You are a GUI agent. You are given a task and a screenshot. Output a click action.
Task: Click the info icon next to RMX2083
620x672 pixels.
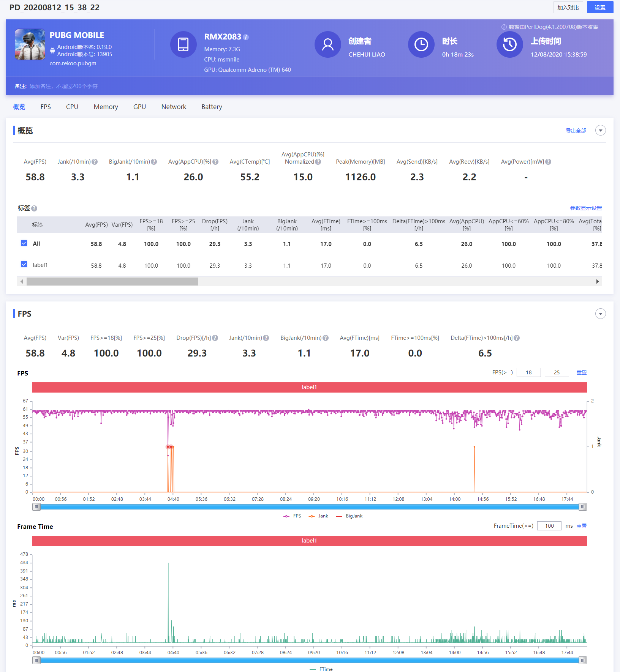[246, 37]
